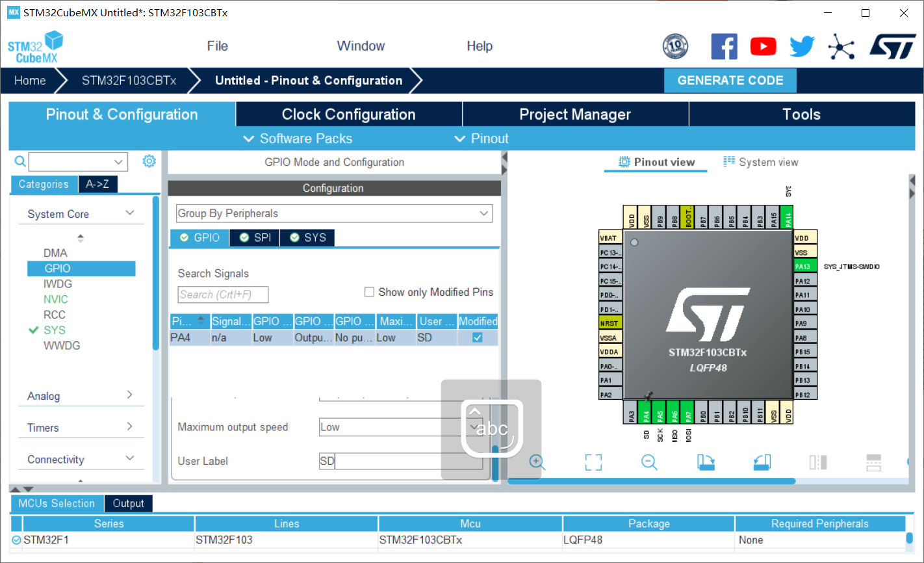Fit the chip pinout to the view
Screen dimensions: 924x563
coord(593,462)
